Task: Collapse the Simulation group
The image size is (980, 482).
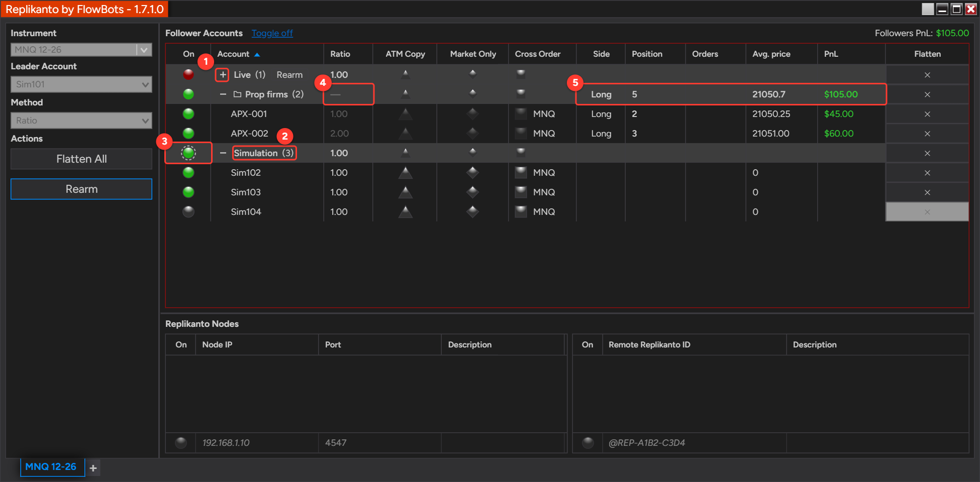Action: click(x=223, y=153)
